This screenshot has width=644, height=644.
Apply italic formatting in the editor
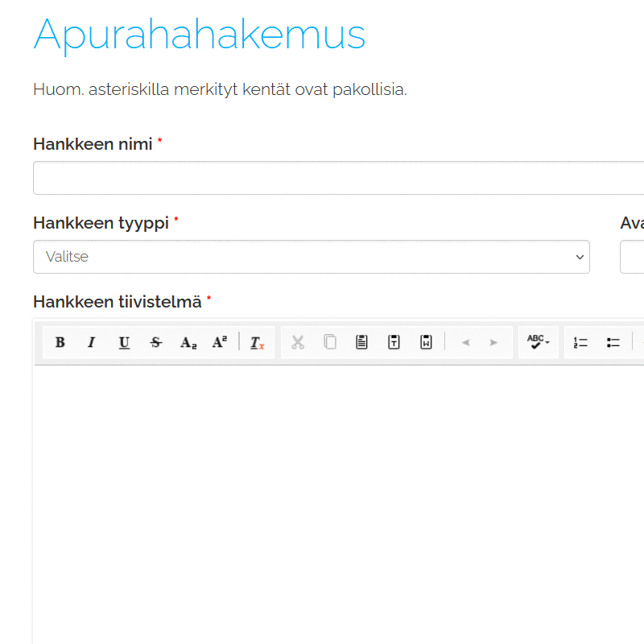tap(91, 342)
